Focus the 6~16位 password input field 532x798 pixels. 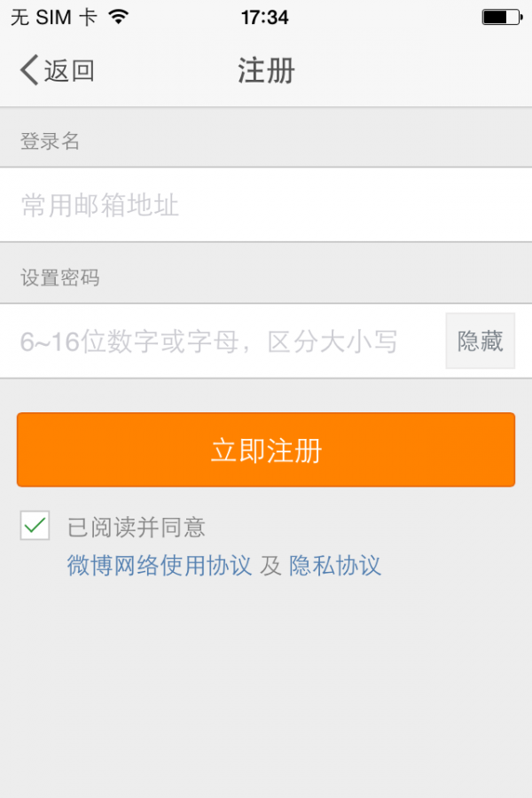point(222,341)
